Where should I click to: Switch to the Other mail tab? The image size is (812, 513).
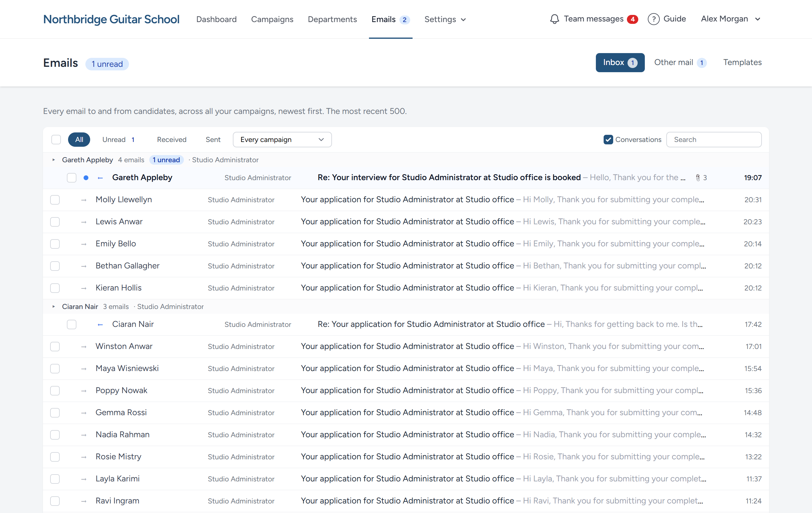[680, 62]
